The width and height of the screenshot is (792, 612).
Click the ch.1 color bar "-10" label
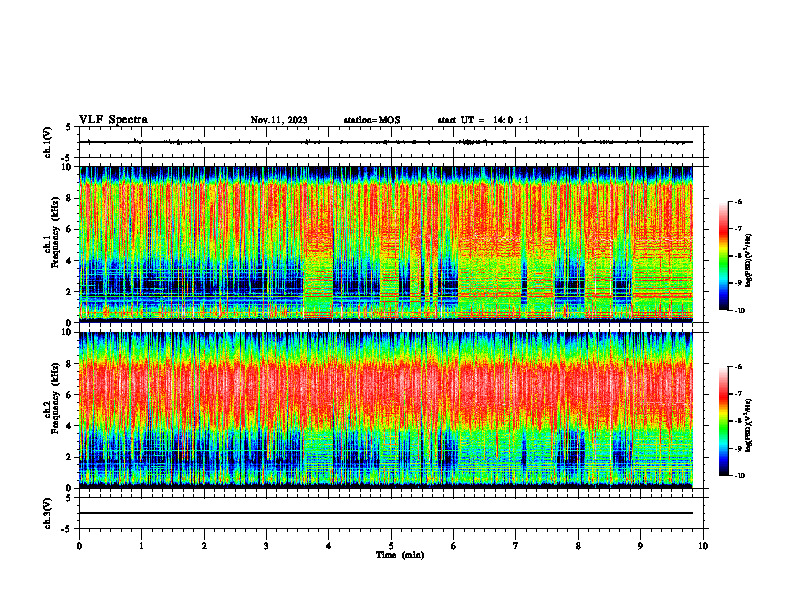(x=739, y=311)
